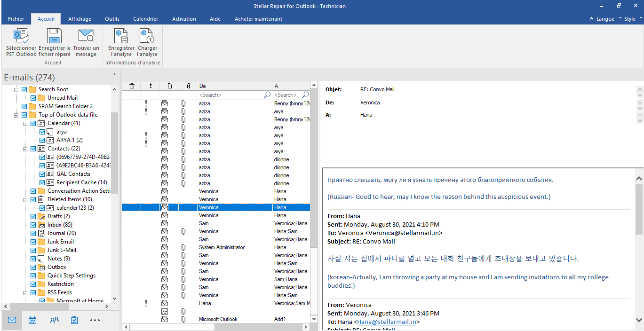The height and width of the screenshot is (331, 644).
Task: Click the Journal (20) folder icon
Action: (x=41, y=233)
